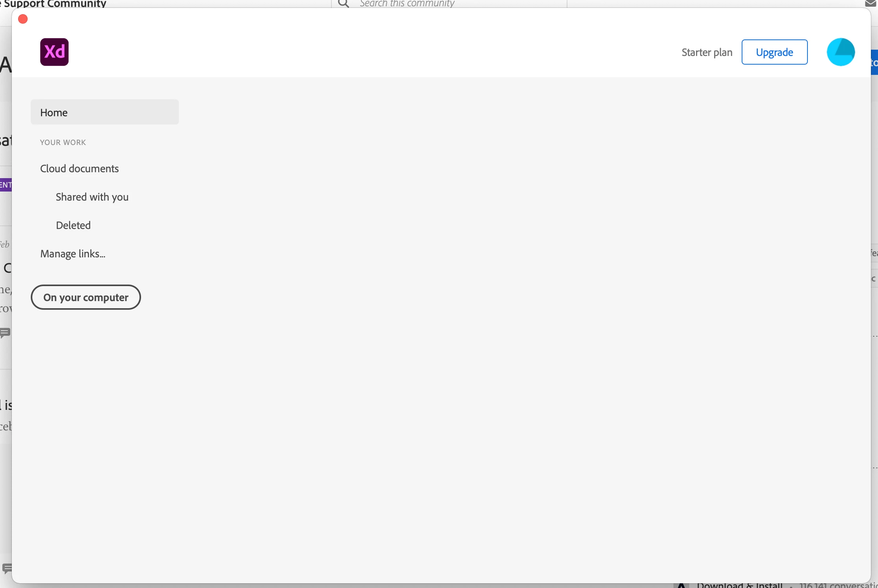Click the Starter plan label
This screenshot has height=588, width=878.
click(x=707, y=52)
